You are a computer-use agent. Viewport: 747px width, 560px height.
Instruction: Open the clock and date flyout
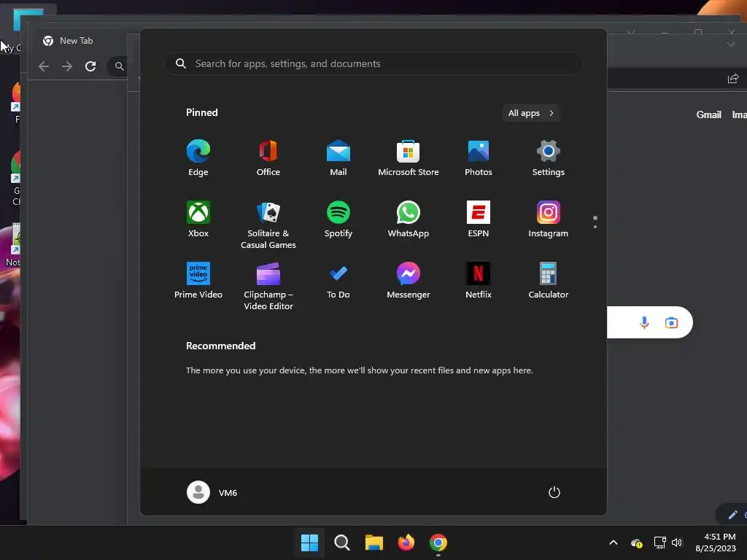pos(716,542)
